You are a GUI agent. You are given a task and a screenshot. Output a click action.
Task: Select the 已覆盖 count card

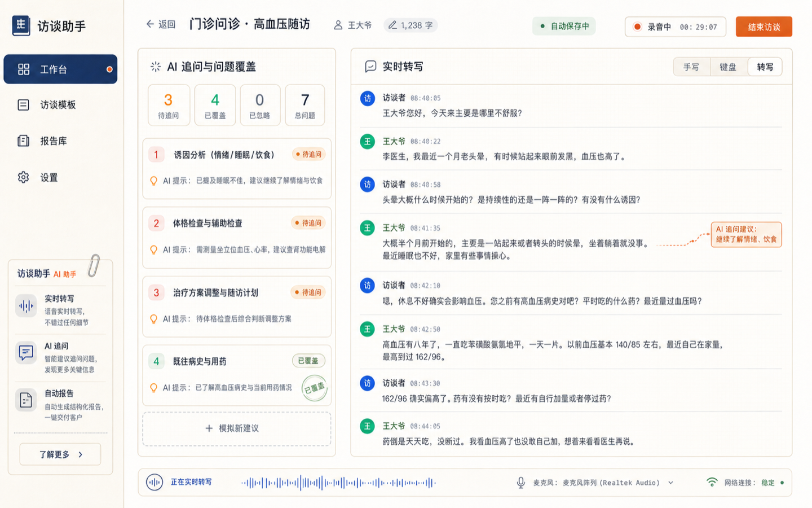pos(215,105)
